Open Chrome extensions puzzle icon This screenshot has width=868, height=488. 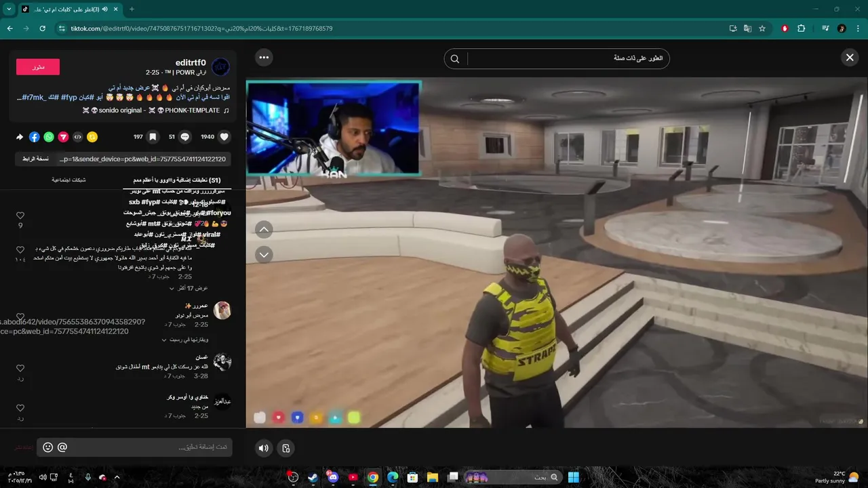click(801, 28)
